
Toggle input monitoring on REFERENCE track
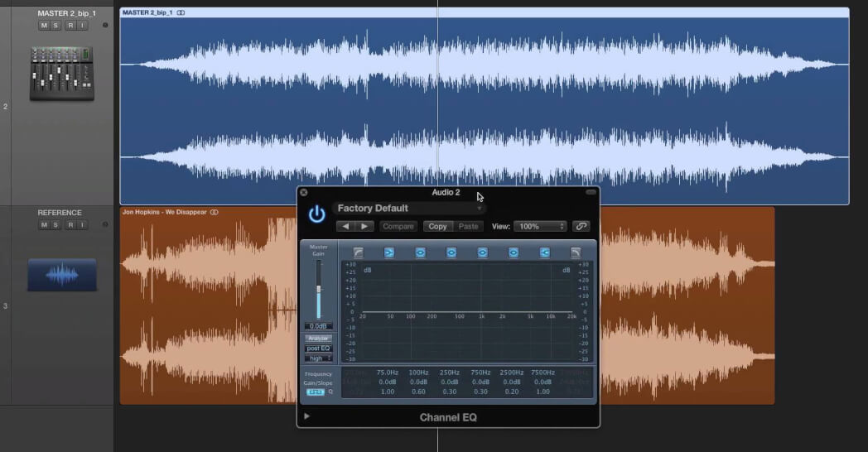tap(82, 225)
